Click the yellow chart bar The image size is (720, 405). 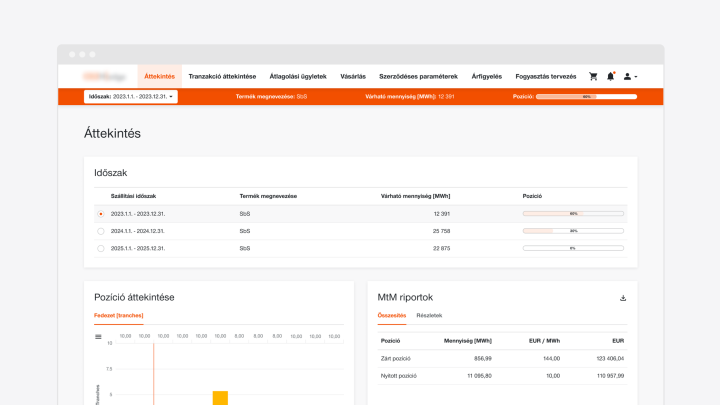(x=220, y=398)
